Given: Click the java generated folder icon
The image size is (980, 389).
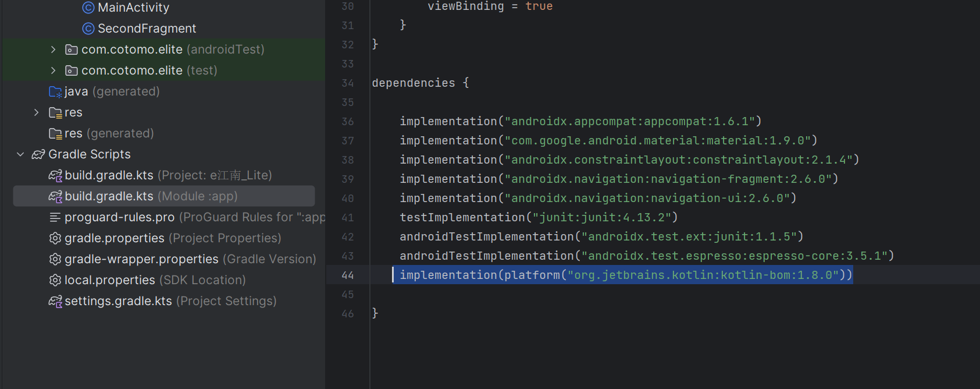Looking at the screenshot, I should (55, 91).
